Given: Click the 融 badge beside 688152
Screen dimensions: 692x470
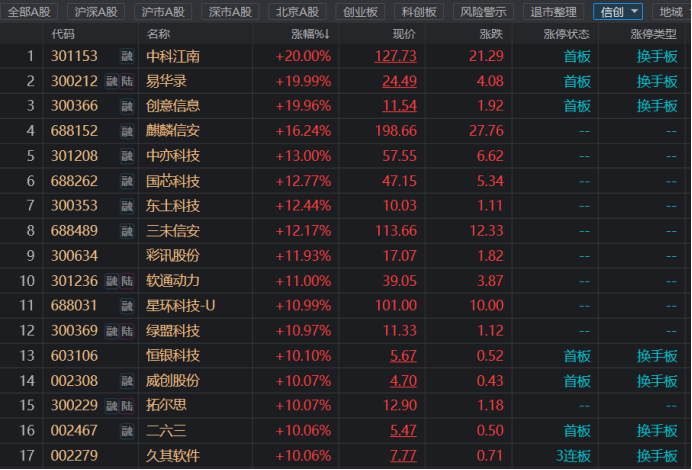Looking at the screenshot, I should tap(127, 131).
